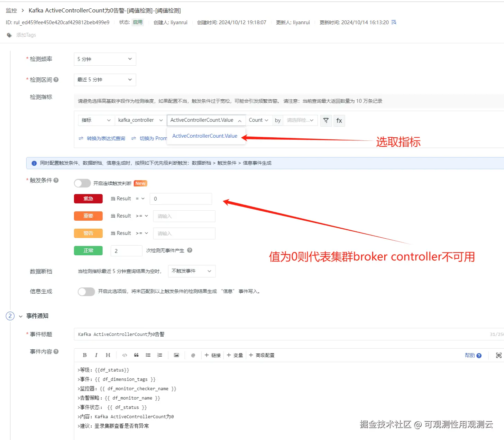Click the 警告 threshold input field
This screenshot has height=440, width=504.
184,233
